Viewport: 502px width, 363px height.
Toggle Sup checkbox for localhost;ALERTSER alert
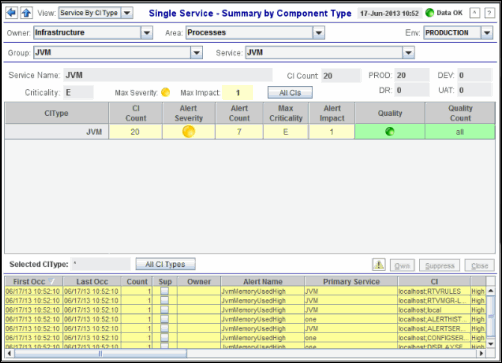(x=164, y=328)
